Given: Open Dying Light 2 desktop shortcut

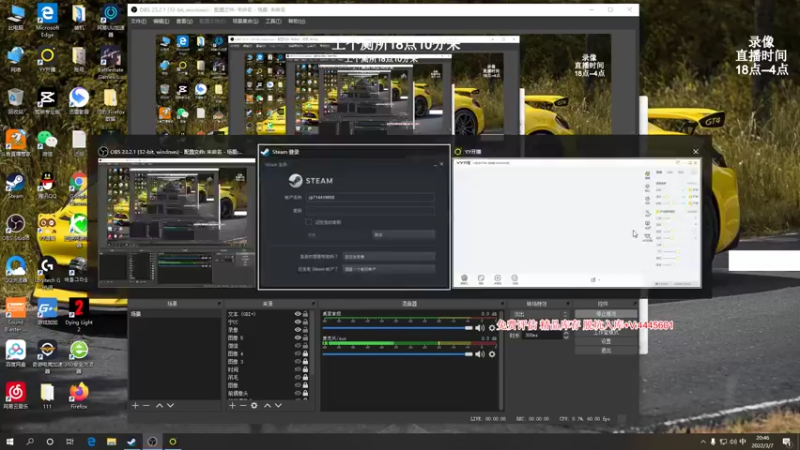Looking at the screenshot, I should 79,313.
